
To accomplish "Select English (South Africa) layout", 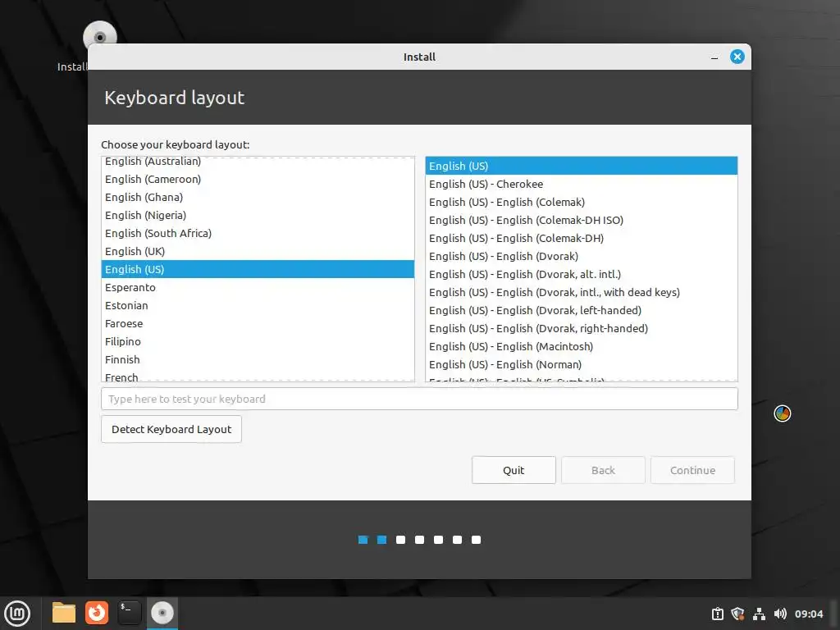I will coord(258,233).
